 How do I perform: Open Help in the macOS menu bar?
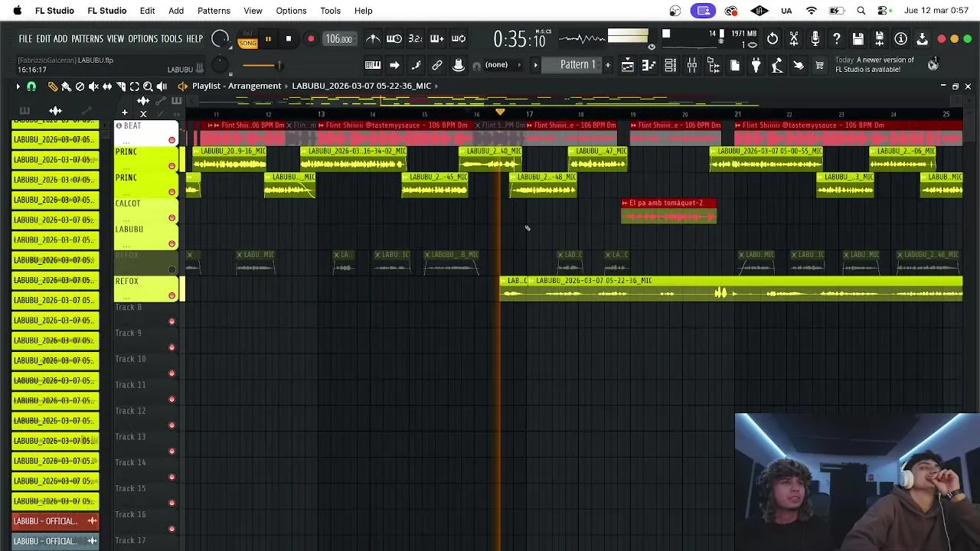coord(363,11)
